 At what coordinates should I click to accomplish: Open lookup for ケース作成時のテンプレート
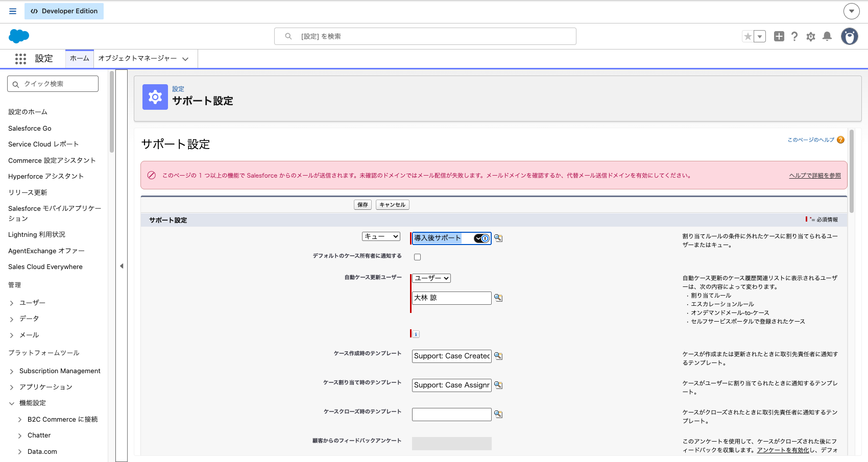click(498, 356)
